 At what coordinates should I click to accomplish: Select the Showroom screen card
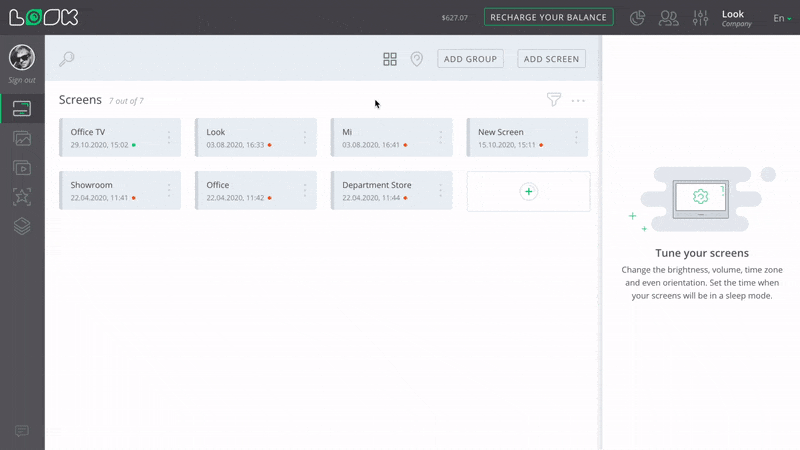coord(120,190)
